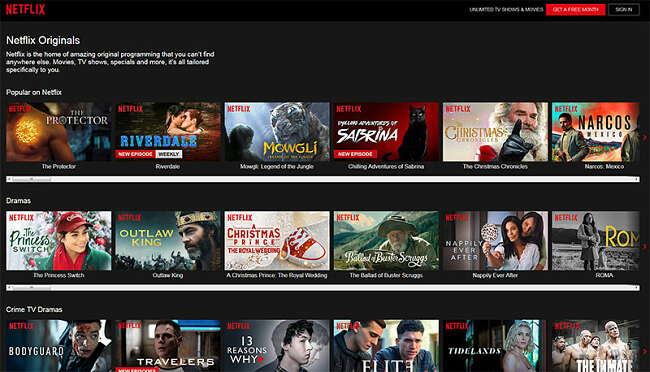The height and width of the screenshot is (372, 650).
Task: Click the Outlaw King title link
Action: pyautogui.click(x=168, y=275)
